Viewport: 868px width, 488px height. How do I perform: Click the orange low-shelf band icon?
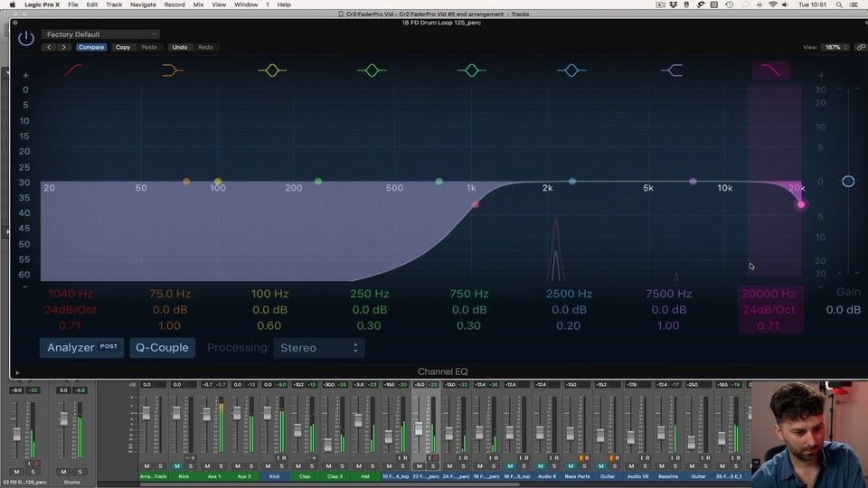pyautogui.click(x=172, y=70)
